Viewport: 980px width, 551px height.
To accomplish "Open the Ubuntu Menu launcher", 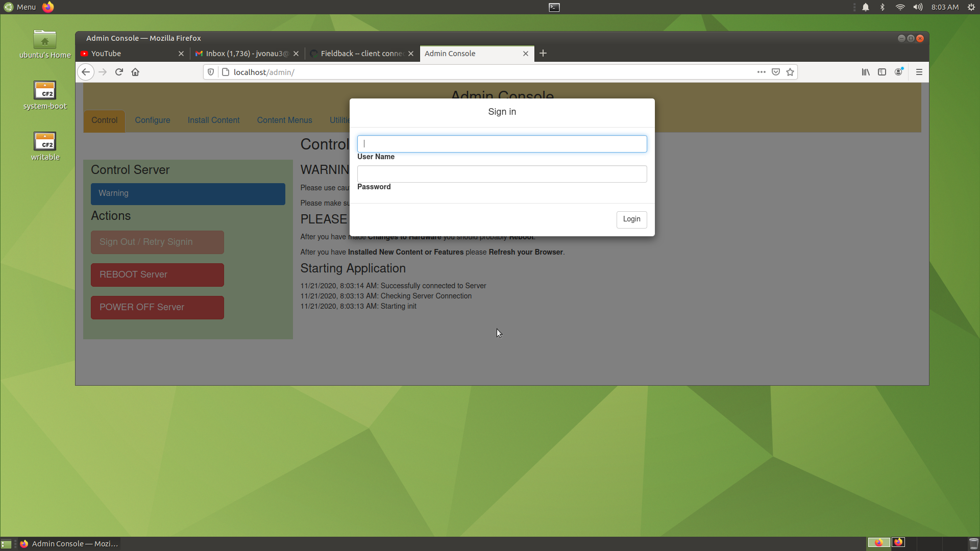I will click(x=20, y=7).
